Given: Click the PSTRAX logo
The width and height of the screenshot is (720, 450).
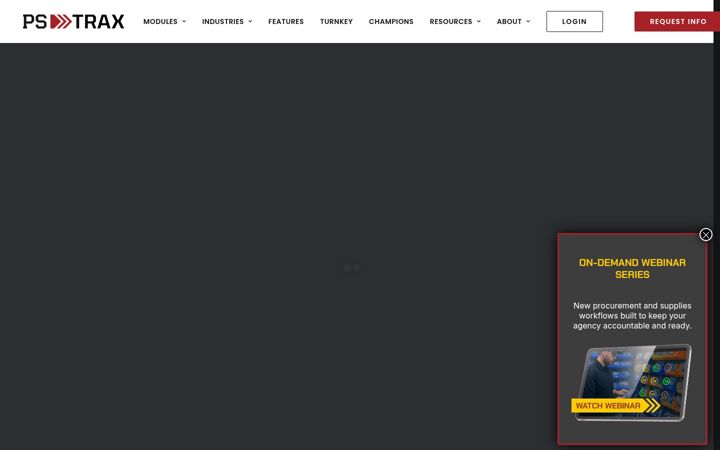Looking at the screenshot, I should [73, 22].
